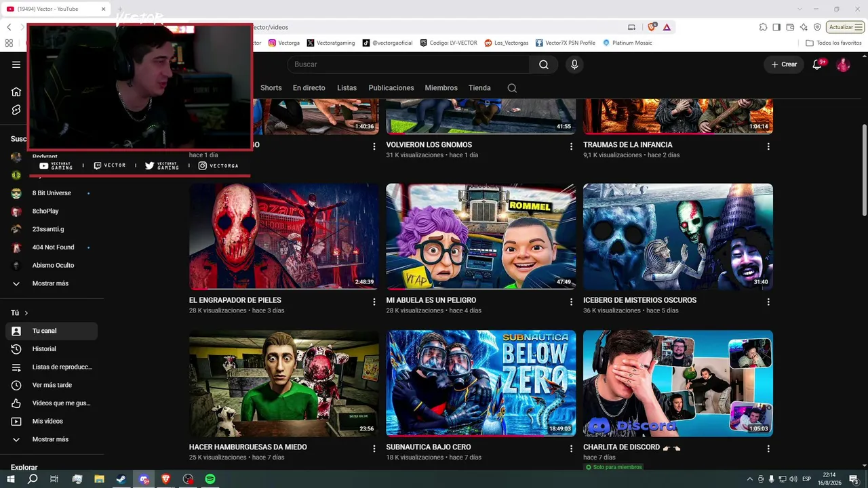
Task: Open Brave Shields icon in address bar
Action: 652,27
